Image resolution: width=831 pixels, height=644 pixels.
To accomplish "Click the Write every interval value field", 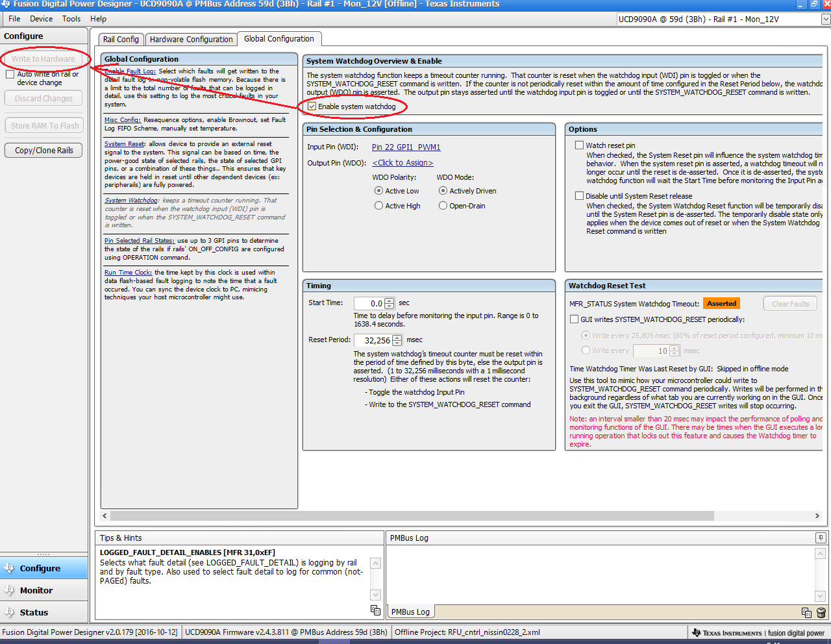I will coord(651,351).
